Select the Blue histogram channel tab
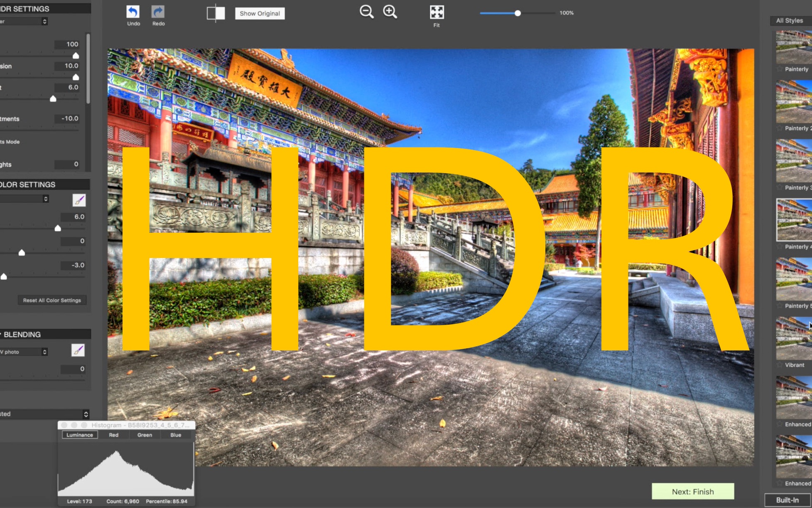The width and height of the screenshot is (812, 508). [x=176, y=435]
